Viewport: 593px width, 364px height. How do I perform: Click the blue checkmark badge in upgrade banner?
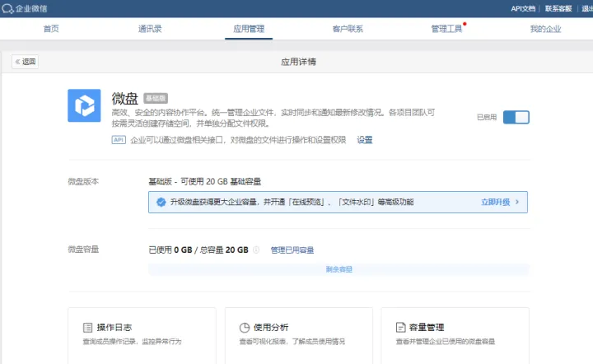(x=161, y=202)
